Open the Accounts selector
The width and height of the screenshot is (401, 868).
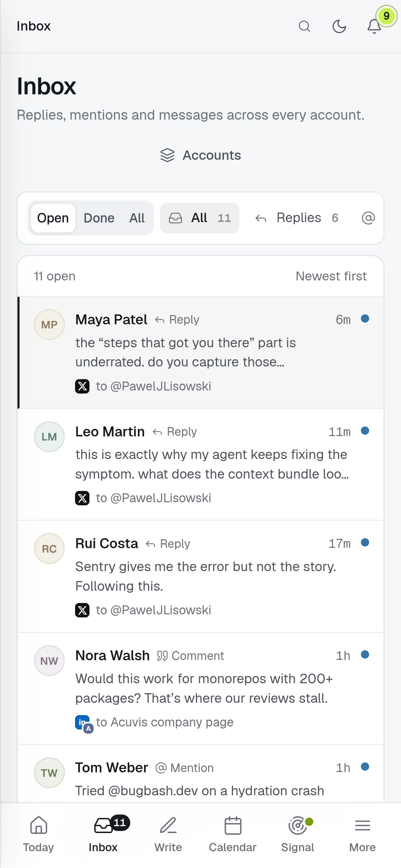click(200, 155)
